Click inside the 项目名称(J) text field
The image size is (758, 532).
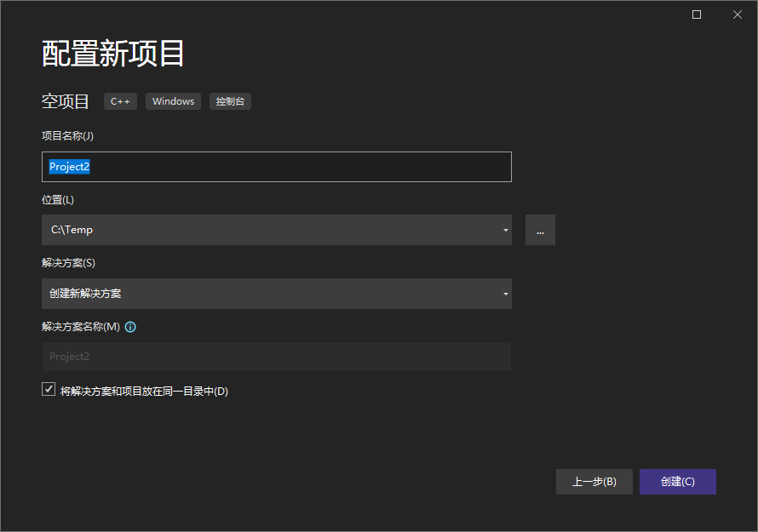[x=276, y=167]
